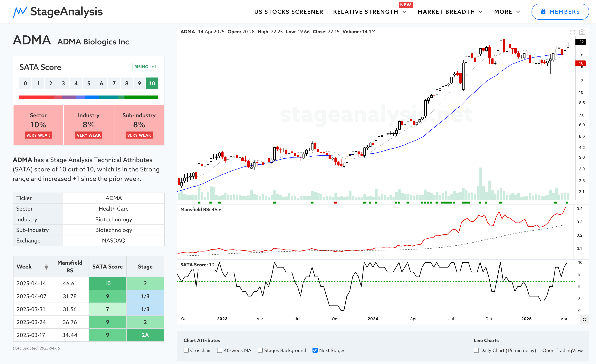
Task: Uncheck the Next Stages checkbox
Action: [315, 350]
